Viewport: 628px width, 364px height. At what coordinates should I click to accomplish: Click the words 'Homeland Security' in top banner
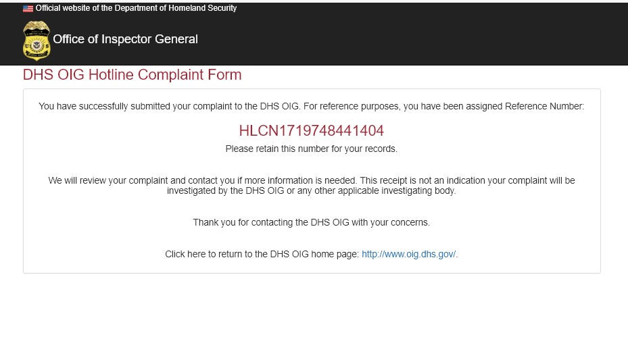(203, 8)
